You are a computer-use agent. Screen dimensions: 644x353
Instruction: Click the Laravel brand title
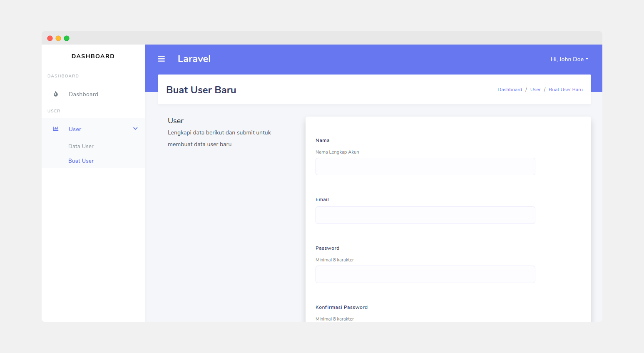pyautogui.click(x=194, y=59)
